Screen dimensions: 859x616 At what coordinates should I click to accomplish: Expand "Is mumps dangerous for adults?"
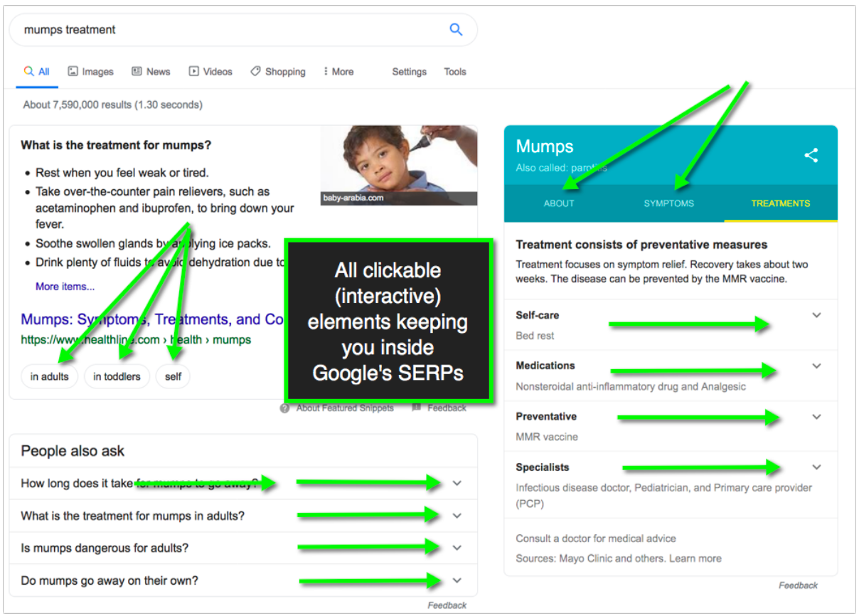pyautogui.click(x=457, y=548)
